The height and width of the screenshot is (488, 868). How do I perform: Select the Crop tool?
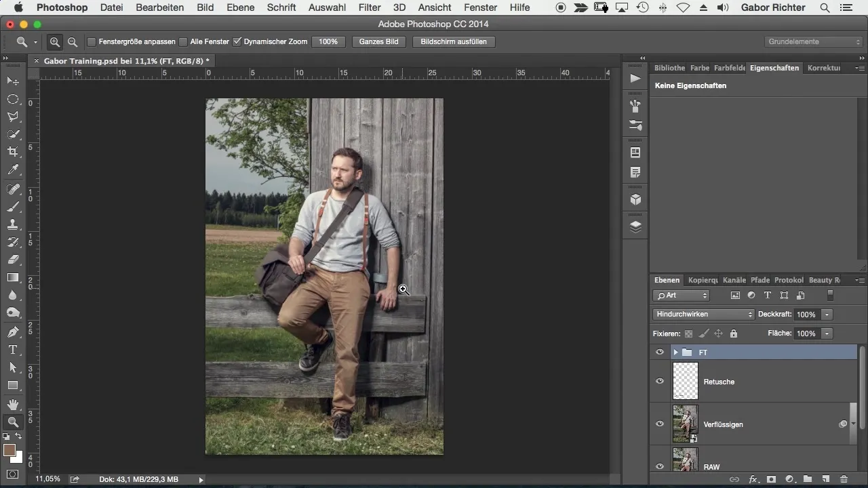pyautogui.click(x=13, y=152)
